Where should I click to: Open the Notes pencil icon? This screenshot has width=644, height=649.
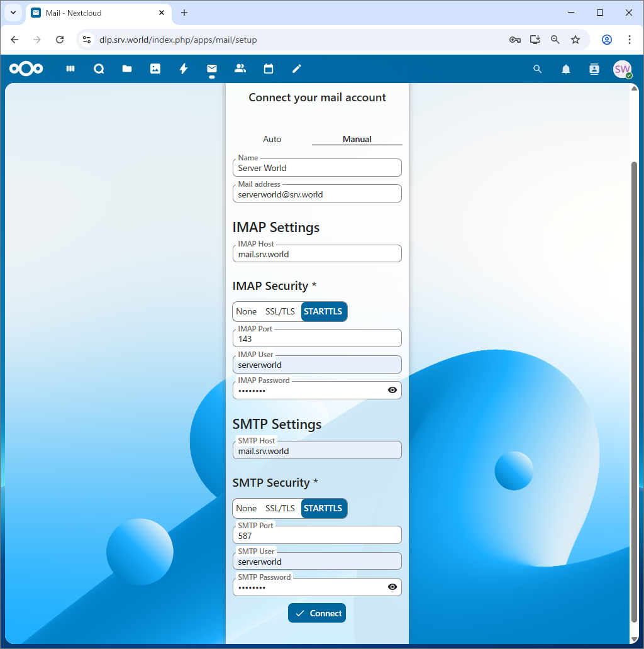click(x=297, y=69)
